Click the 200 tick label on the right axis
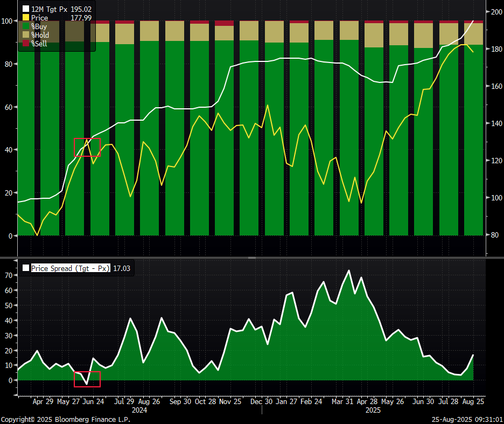Screen dimensions: 504x424 pyautogui.click(x=496, y=12)
